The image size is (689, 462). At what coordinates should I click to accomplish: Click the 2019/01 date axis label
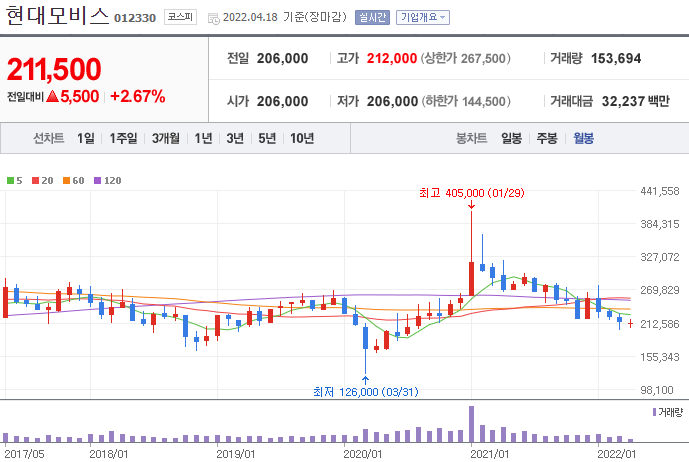pyautogui.click(x=236, y=454)
